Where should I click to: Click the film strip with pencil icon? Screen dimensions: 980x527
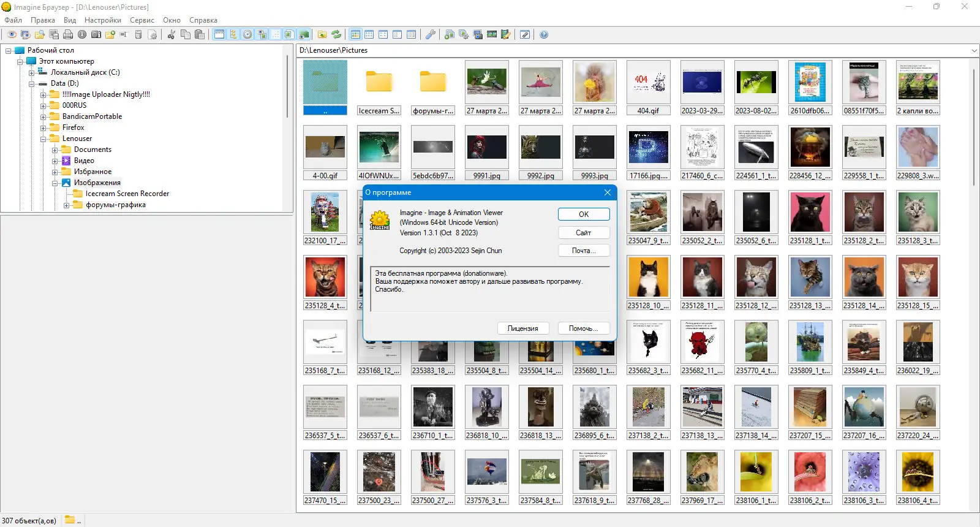506,34
